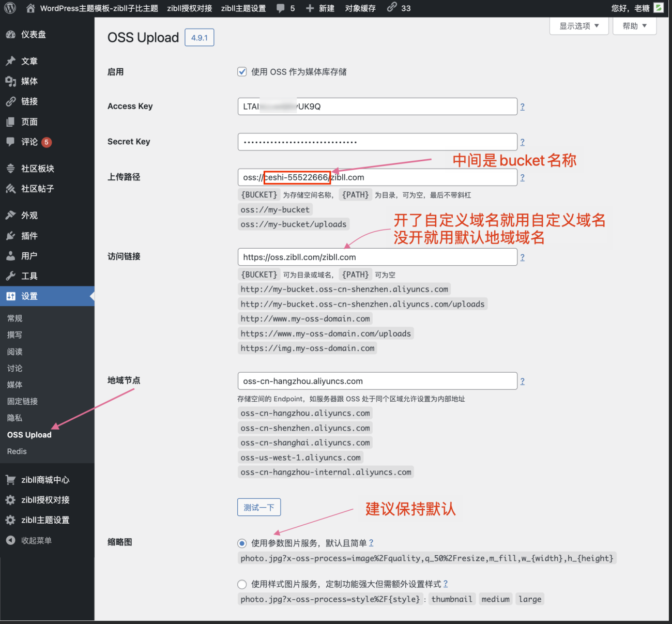
Task: Open zibll主题设置 in the admin bar
Action: point(243,8)
